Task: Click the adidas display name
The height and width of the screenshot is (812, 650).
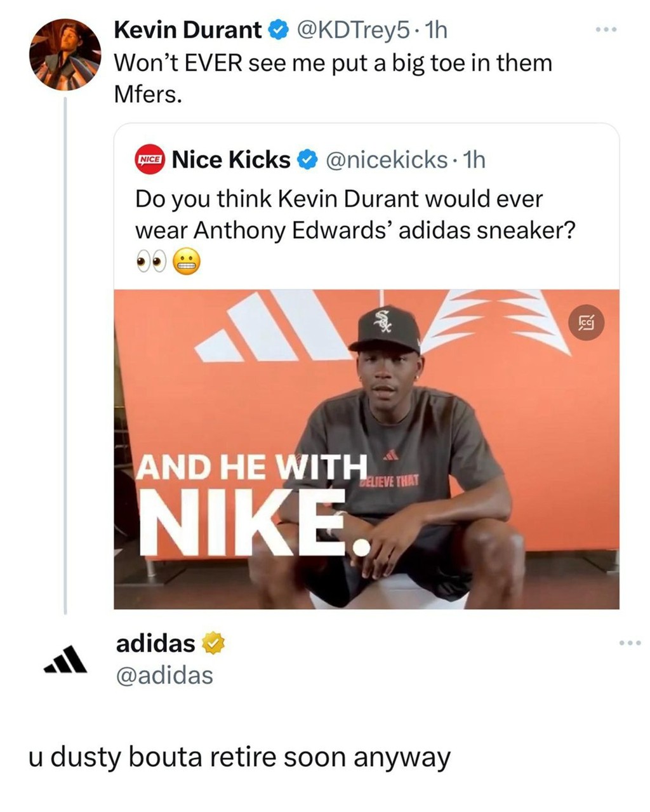Action: point(156,643)
